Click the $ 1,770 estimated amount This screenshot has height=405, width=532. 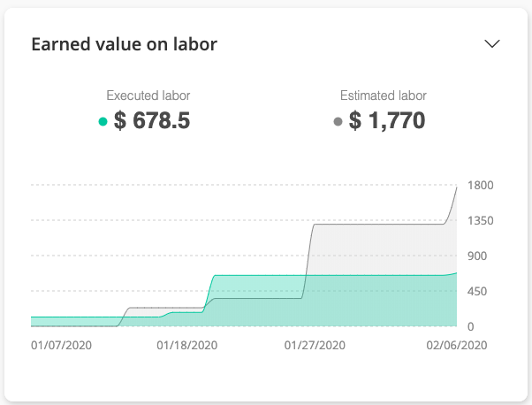click(x=387, y=120)
